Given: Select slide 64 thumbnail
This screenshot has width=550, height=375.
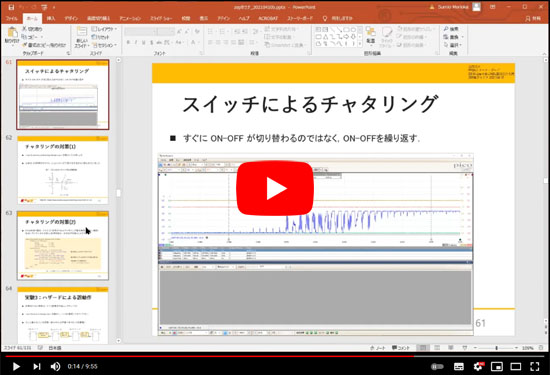Looking at the screenshot, I should [63, 315].
